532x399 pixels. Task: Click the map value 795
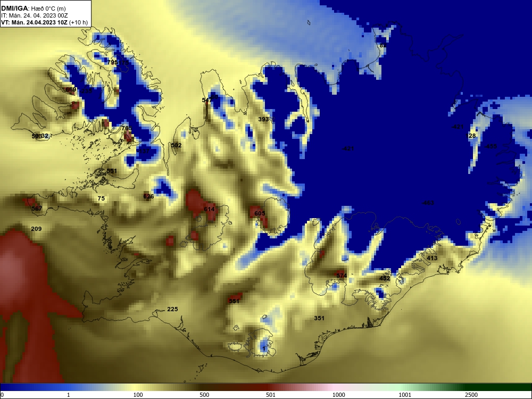pyautogui.click(x=112, y=62)
